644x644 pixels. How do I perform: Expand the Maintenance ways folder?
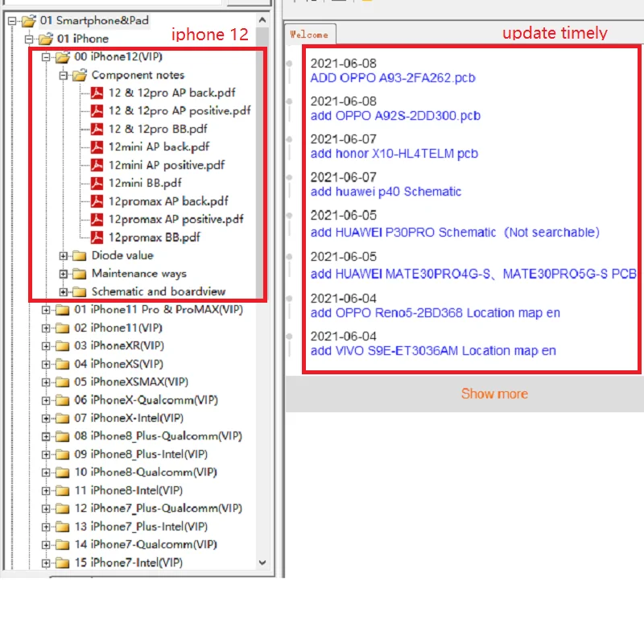(64, 274)
